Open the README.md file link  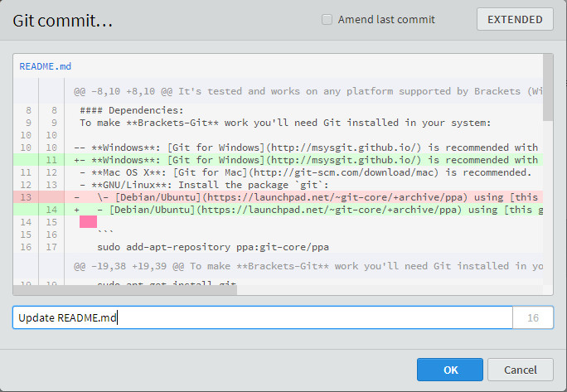point(46,66)
